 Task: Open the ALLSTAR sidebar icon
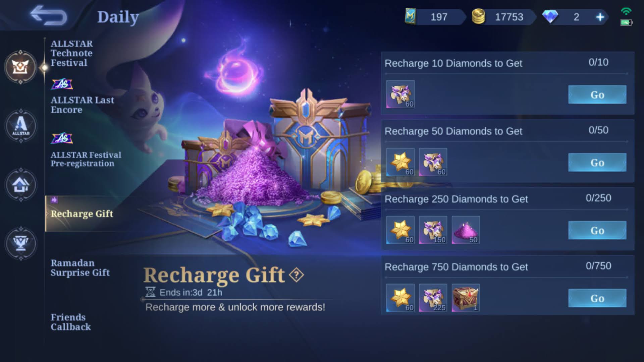21,126
